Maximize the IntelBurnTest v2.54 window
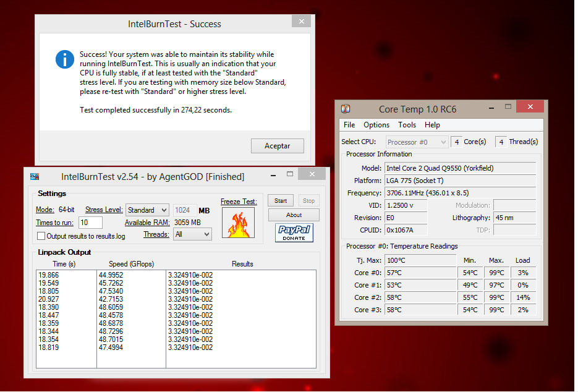This screenshot has height=392, width=578. point(290,174)
